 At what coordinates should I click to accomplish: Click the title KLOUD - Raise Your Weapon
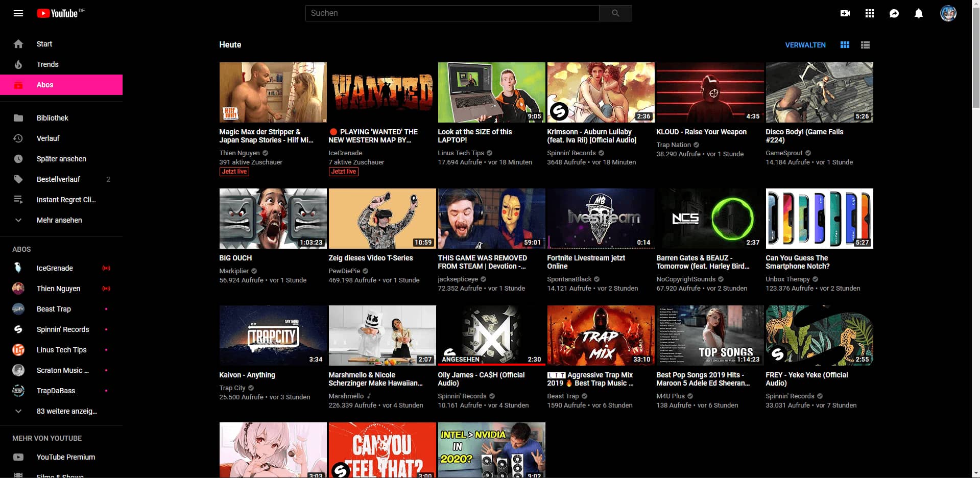[x=701, y=132]
